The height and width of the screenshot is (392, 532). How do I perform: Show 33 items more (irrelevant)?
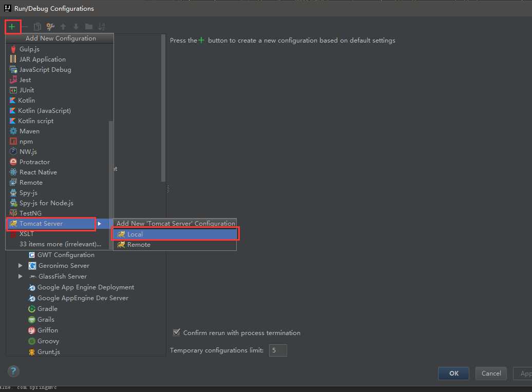click(x=58, y=244)
